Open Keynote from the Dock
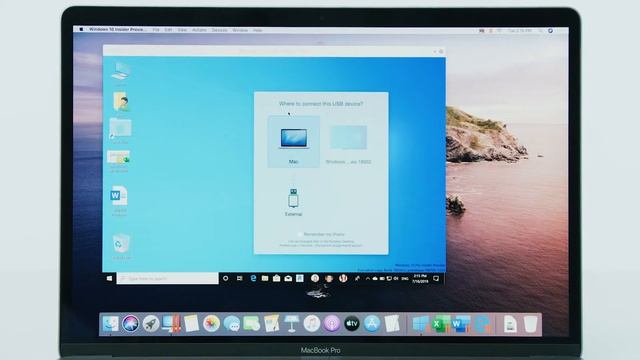Screen dimensions: 640x360 [291, 324]
